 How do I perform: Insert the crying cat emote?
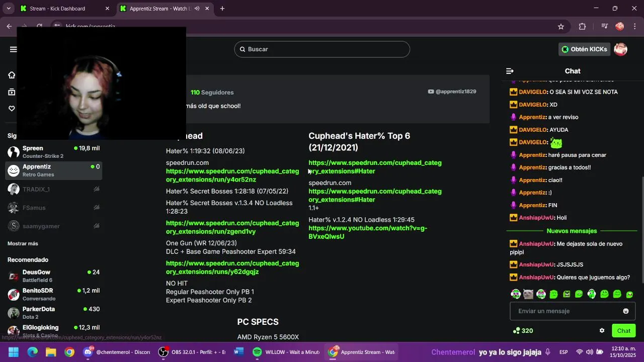coord(528,294)
